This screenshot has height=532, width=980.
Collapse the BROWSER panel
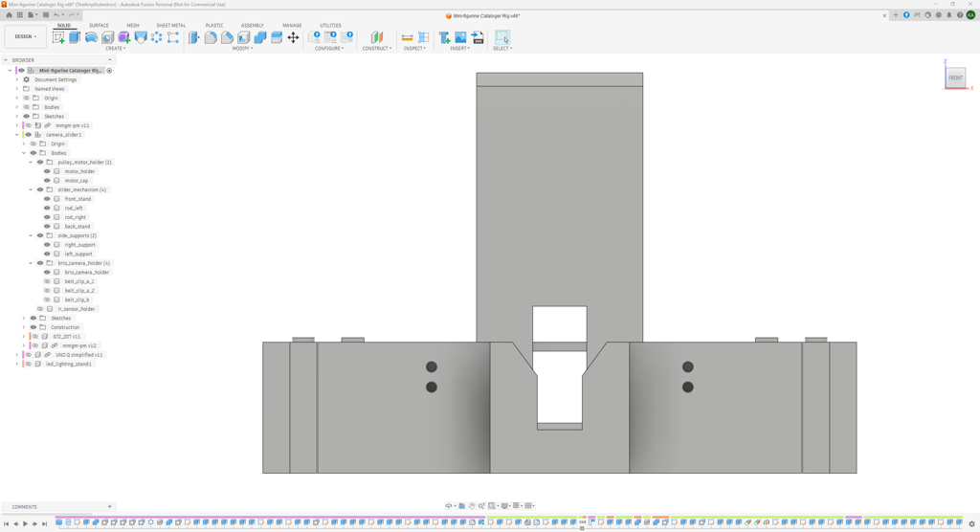coord(109,60)
